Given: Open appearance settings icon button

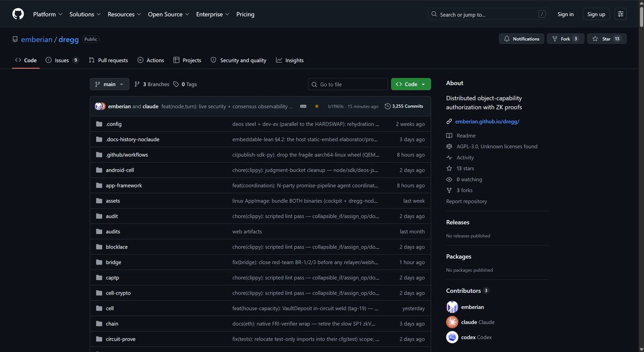Looking at the screenshot, I should (x=620, y=14).
